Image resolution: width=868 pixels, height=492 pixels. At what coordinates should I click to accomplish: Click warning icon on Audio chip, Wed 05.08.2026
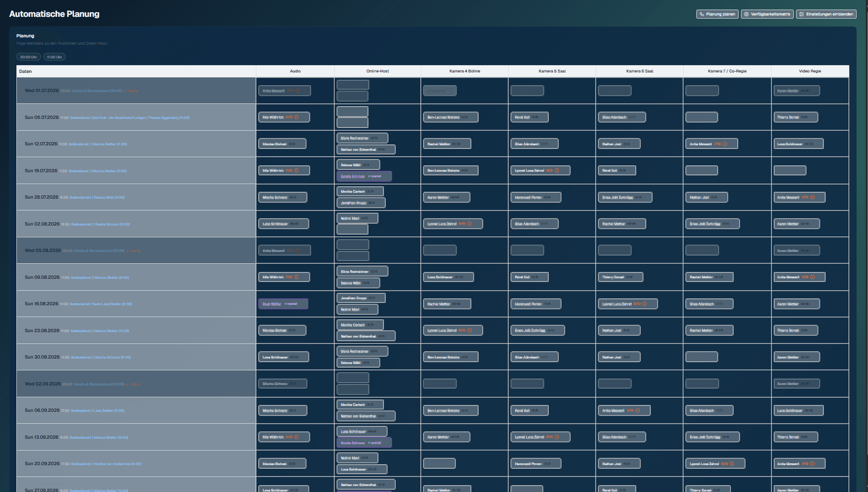298,251
